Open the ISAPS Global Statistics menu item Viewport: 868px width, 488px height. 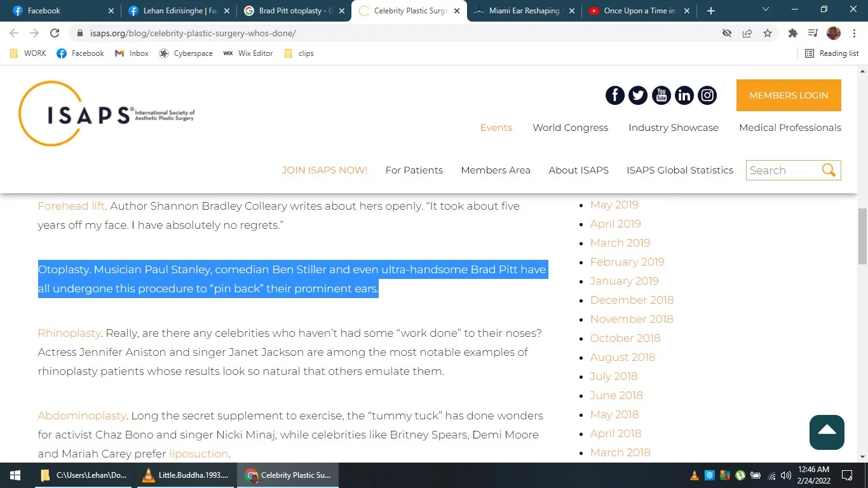(680, 170)
